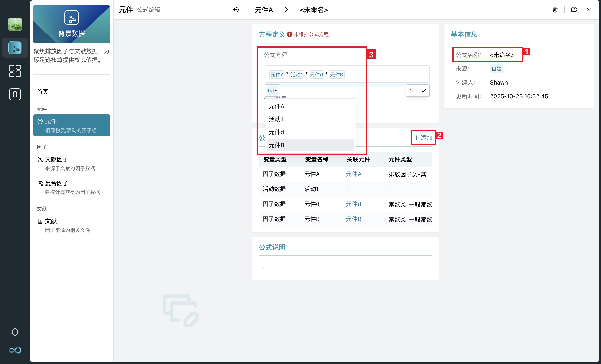601x364 pixels.
Task: Confirm the formula with the checkmark button
Action: 423,91
